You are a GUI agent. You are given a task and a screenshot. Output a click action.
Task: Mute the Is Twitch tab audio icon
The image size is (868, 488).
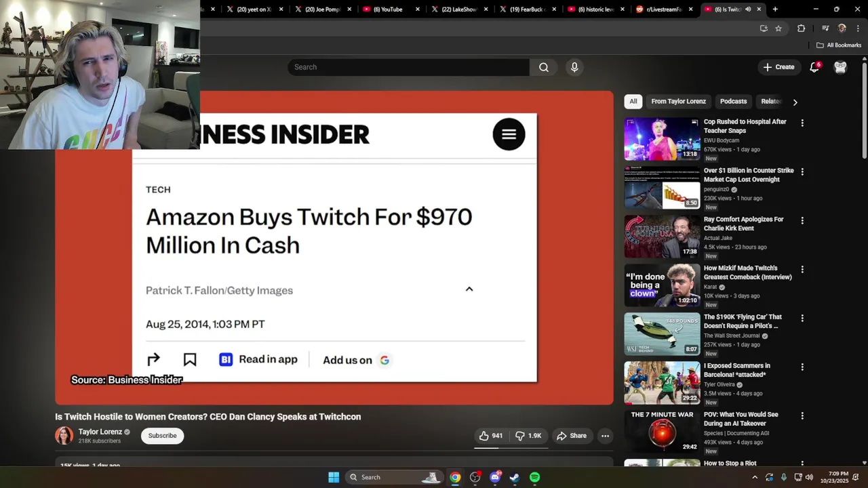click(748, 9)
